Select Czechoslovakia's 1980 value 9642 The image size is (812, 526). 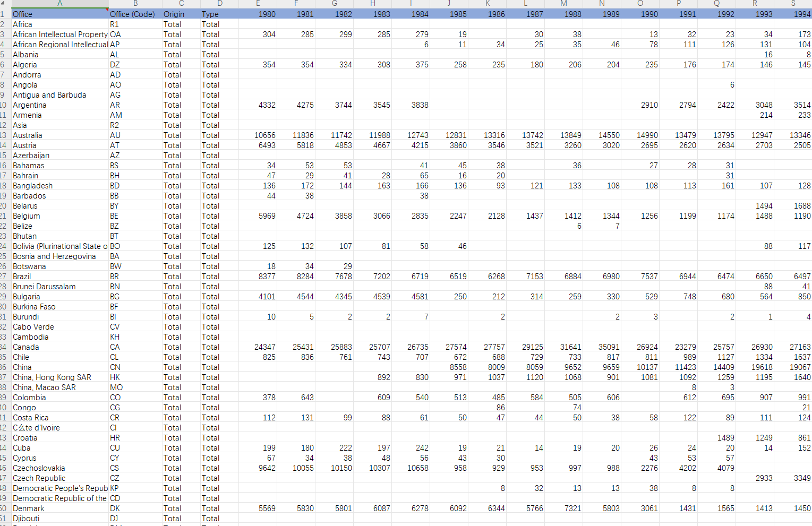click(x=258, y=468)
